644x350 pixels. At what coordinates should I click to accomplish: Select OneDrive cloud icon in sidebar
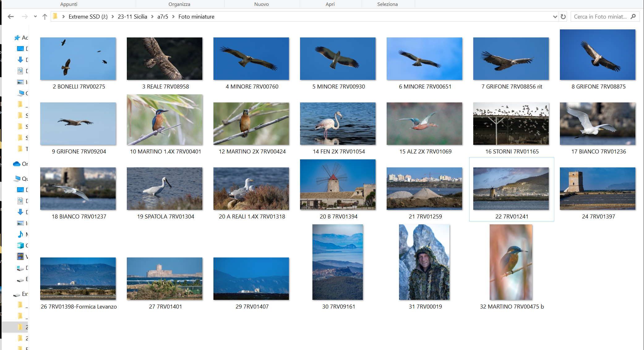click(17, 164)
